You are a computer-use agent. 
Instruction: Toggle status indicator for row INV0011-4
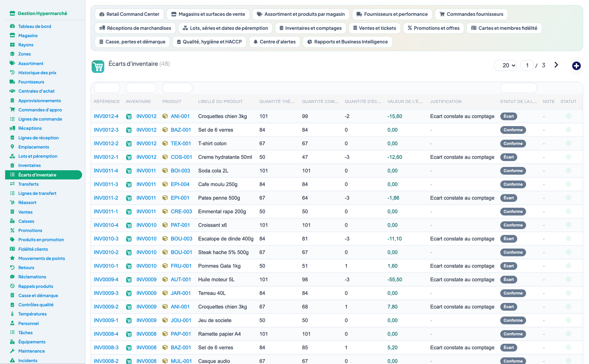[x=568, y=171]
